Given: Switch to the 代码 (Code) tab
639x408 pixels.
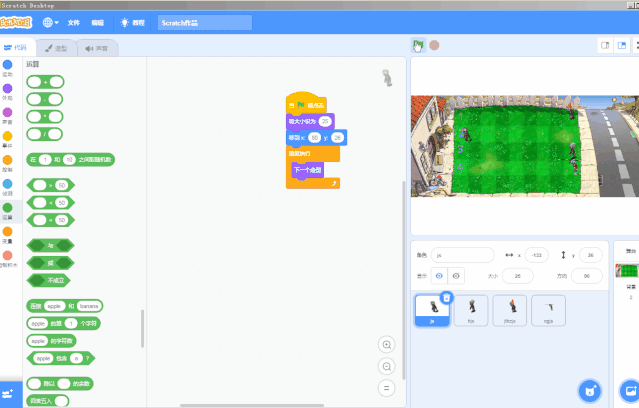Looking at the screenshot, I should click(x=15, y=48).
